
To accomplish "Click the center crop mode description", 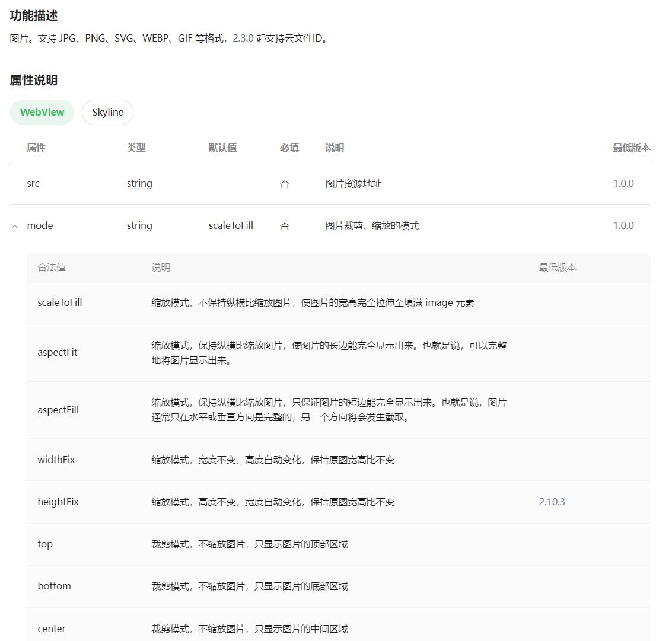I will point(250,629).
